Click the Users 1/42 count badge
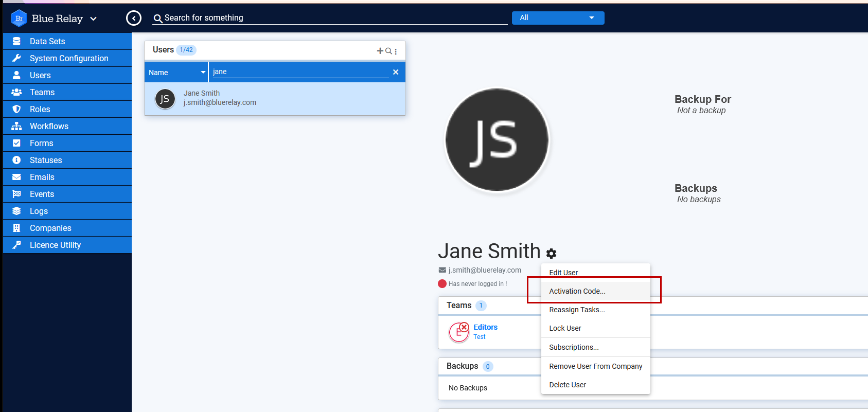The image size is (868, 412). coord(186,50)
